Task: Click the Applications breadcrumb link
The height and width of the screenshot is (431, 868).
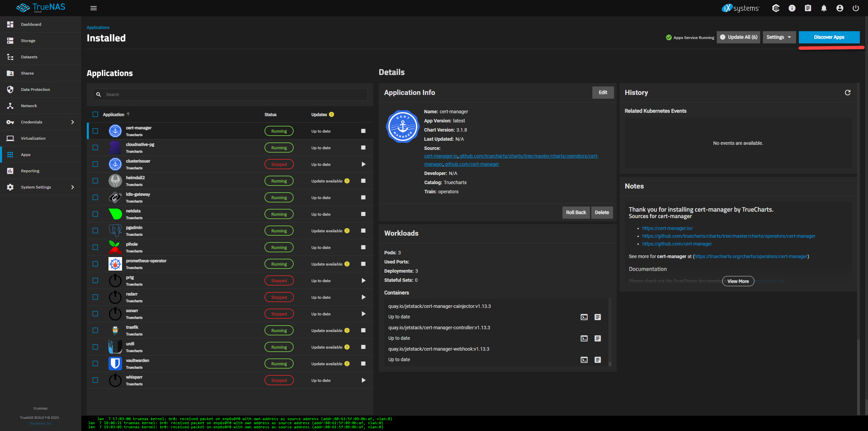Action: pyautogui.click(x=98, y=27)
